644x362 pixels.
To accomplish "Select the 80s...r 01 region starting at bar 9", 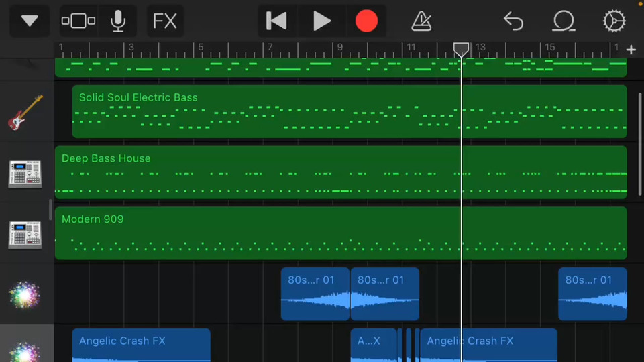I will 385,294.
